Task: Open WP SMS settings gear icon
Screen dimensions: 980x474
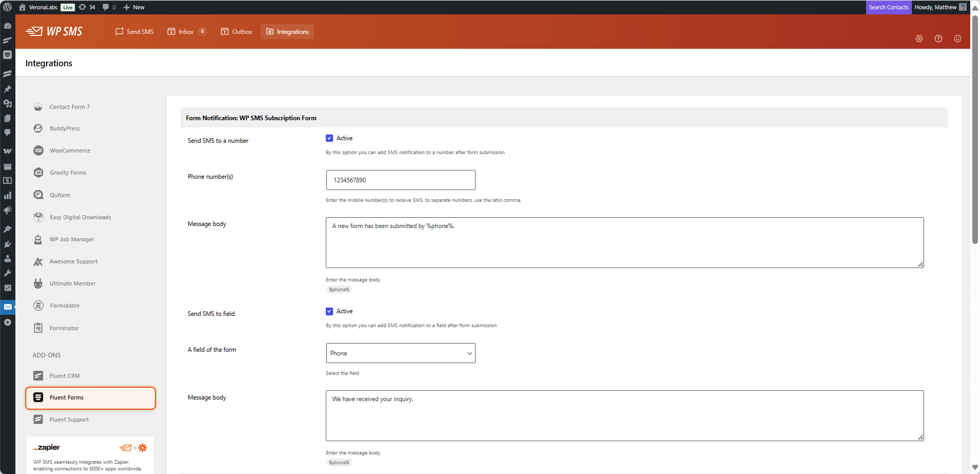Action: pyautogui.click(x=919, y=39)
